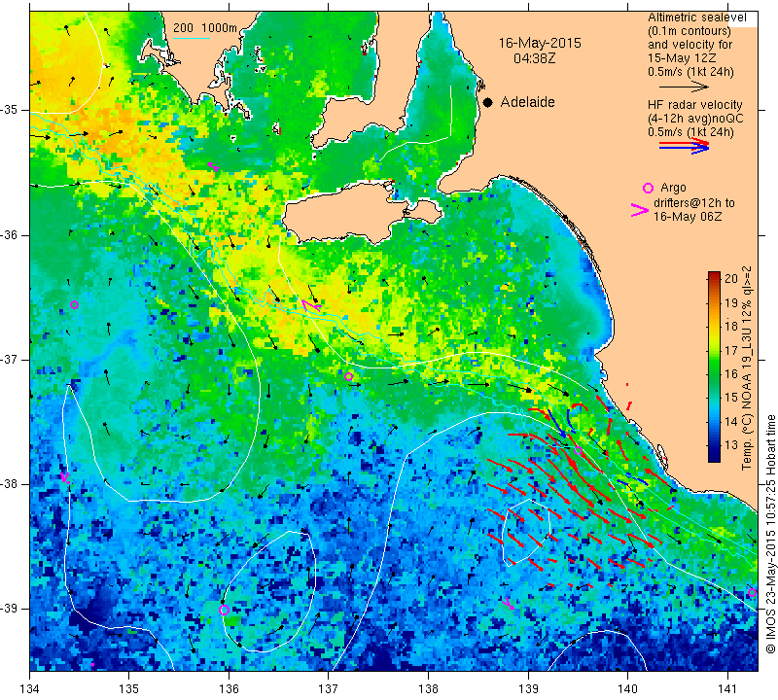
Task: Click the dark red top of the temperature colorbar
Action: [714, 275]
